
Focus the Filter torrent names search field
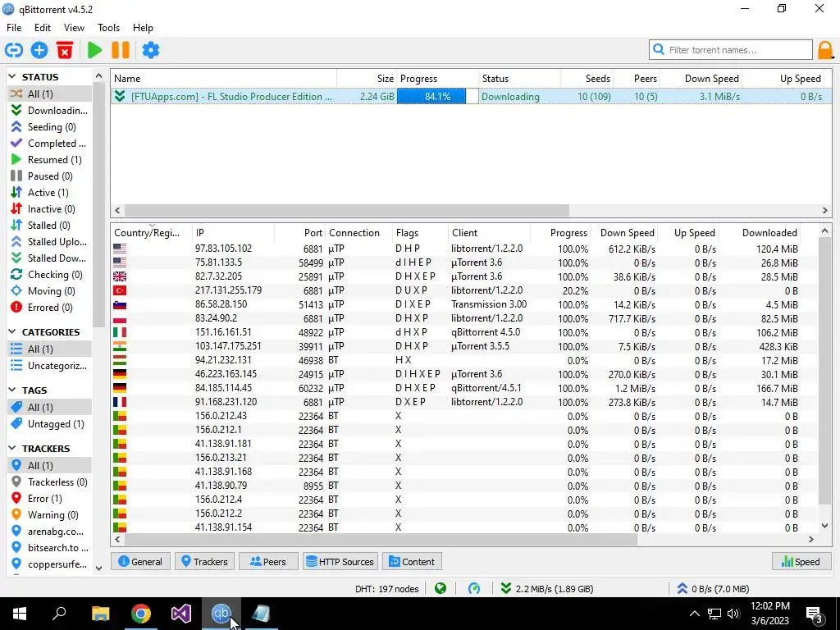click(731, 50)
